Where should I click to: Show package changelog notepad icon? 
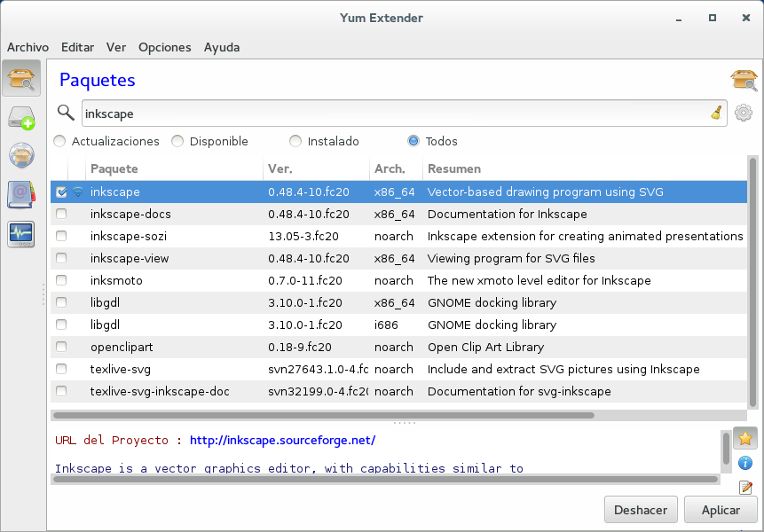745,487
